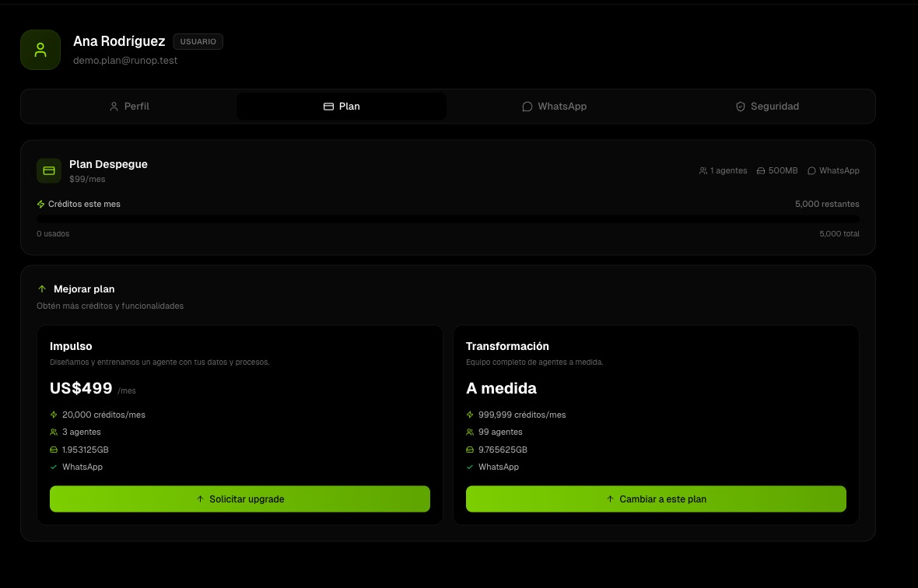The width and height of the screenshot is (918, 588).
Task: Click the monthly credits progress bar
Action: [448, 219]
